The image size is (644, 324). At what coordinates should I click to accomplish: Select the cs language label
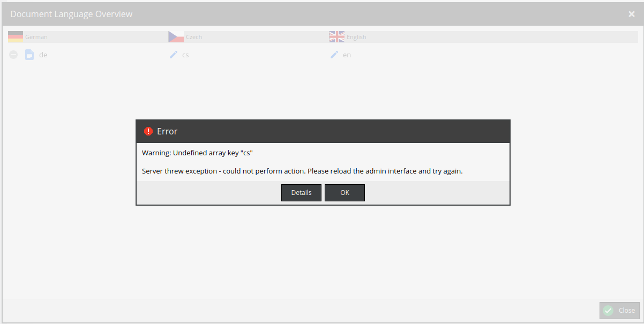pyautogui.click(x=185, y=55)
